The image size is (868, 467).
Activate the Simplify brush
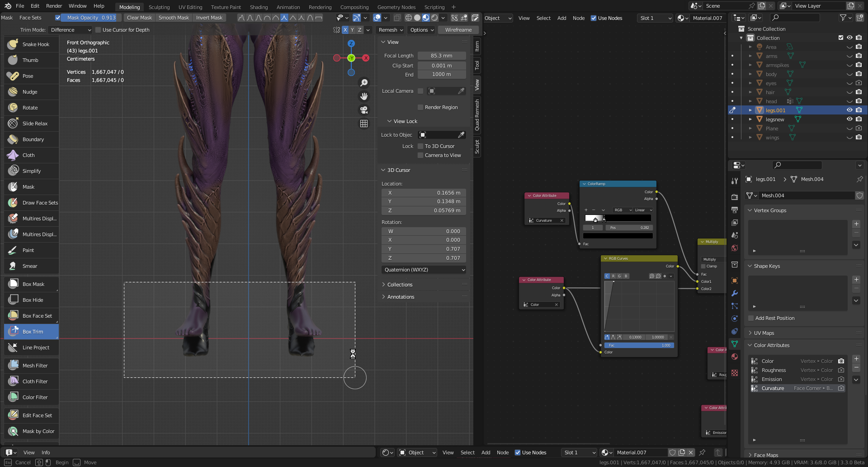click(x=31, y=171)
